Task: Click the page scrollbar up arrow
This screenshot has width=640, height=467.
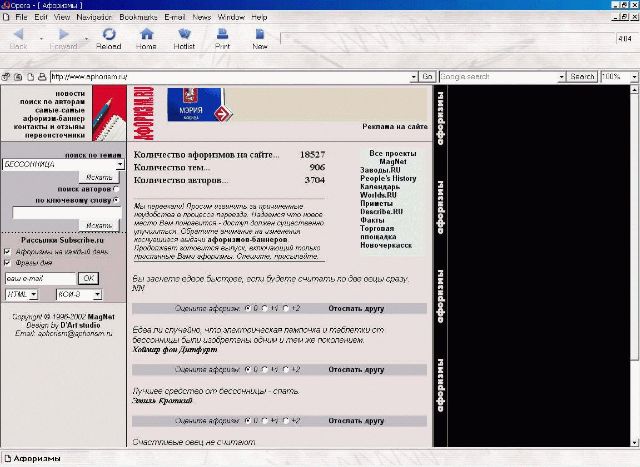Action: [x=634, y=89]
